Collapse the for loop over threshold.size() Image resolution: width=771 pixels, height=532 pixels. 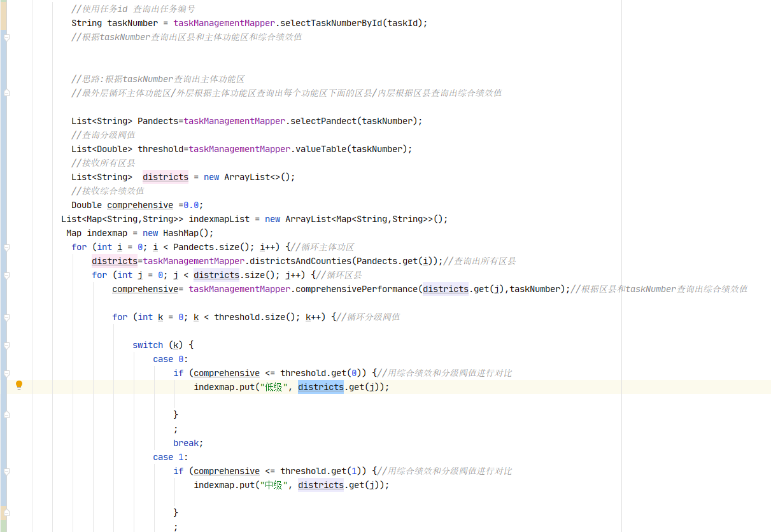[x=6, y=317]
